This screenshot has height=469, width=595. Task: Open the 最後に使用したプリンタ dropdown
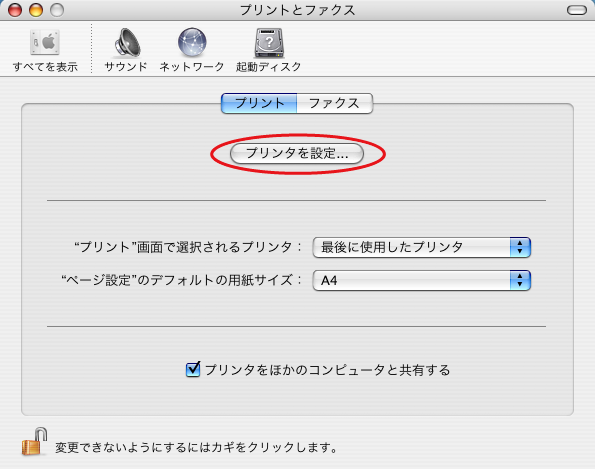click(421, 247)
